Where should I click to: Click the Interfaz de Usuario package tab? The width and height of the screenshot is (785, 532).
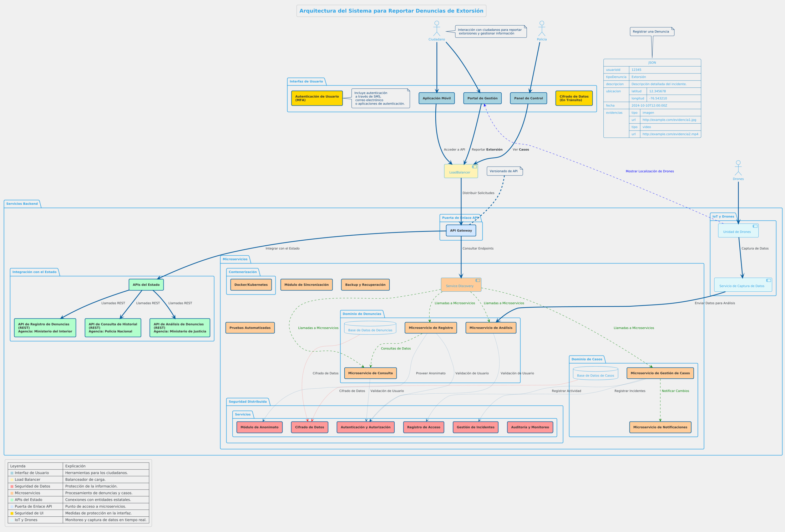pyautogui.click(x=306, y=82)
